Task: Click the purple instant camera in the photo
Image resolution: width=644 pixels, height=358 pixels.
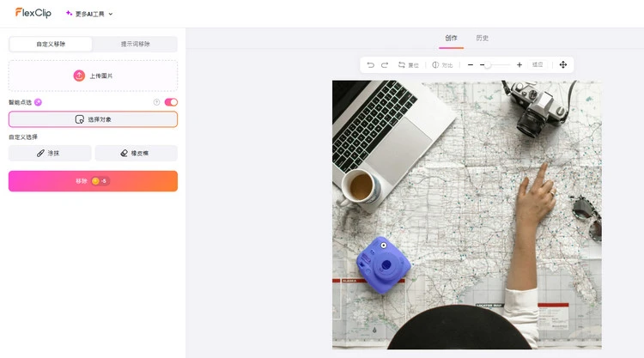Action: tap(384, 264)
